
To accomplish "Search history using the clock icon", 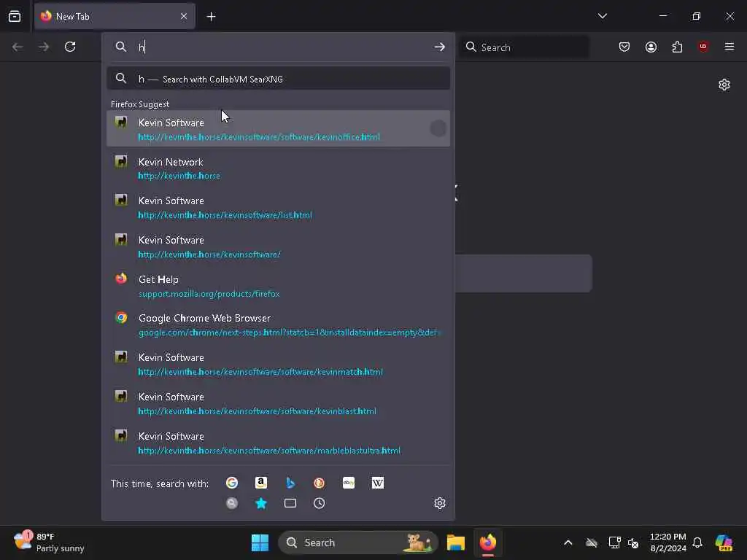I will 320,503.
